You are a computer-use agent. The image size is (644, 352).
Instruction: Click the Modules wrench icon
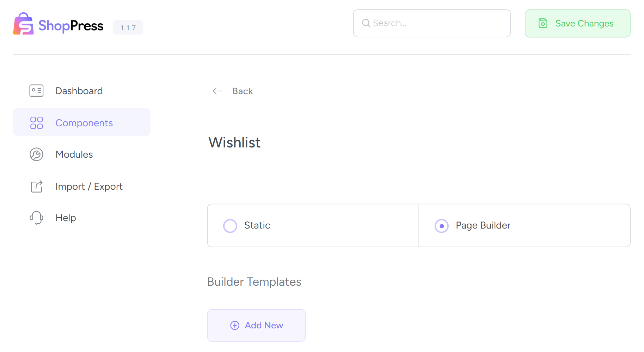point(36,154)
